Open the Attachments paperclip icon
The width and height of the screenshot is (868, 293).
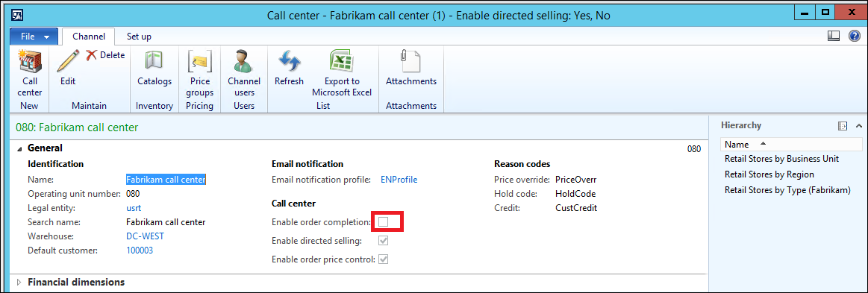pos(410,61)
